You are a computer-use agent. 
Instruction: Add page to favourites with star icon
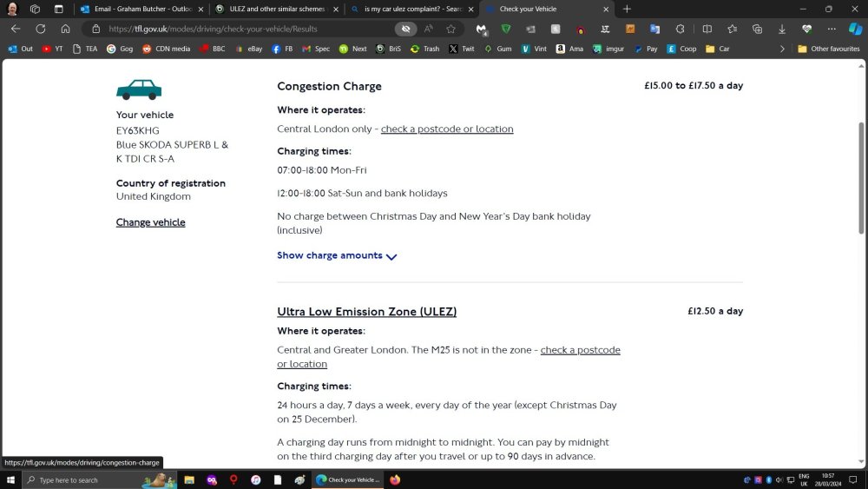tap(450, 29)
